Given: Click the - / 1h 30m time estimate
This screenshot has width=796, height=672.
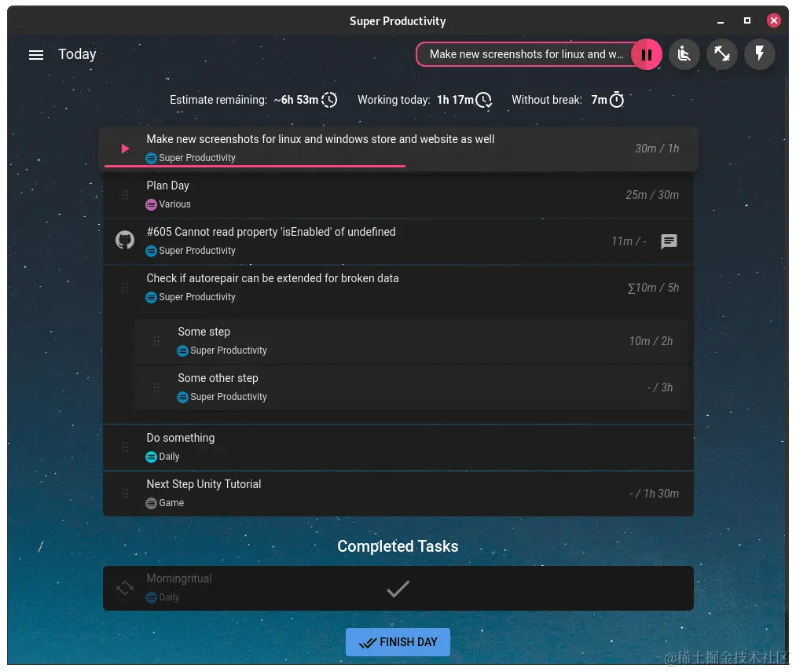Looking at the screenshot, I should point(654,494).
